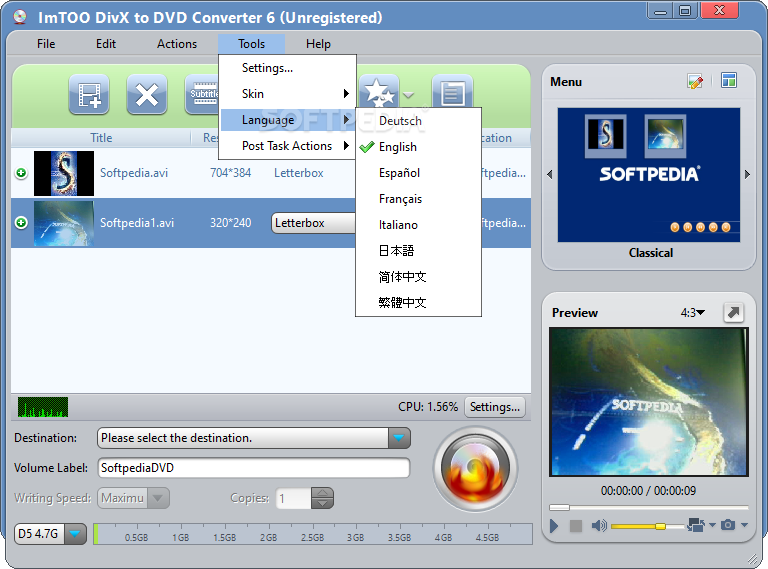
Task: Click the display mode monitor icon
Action: (696, 525)
